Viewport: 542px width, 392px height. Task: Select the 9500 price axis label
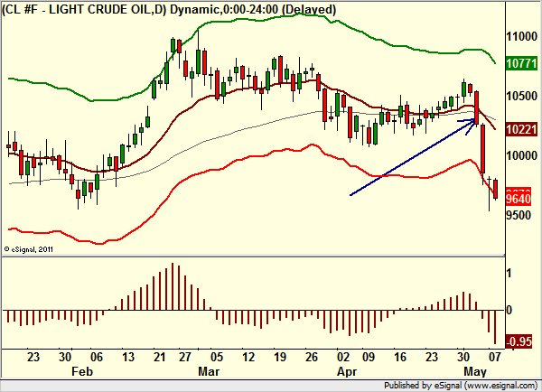pos(519,215)
